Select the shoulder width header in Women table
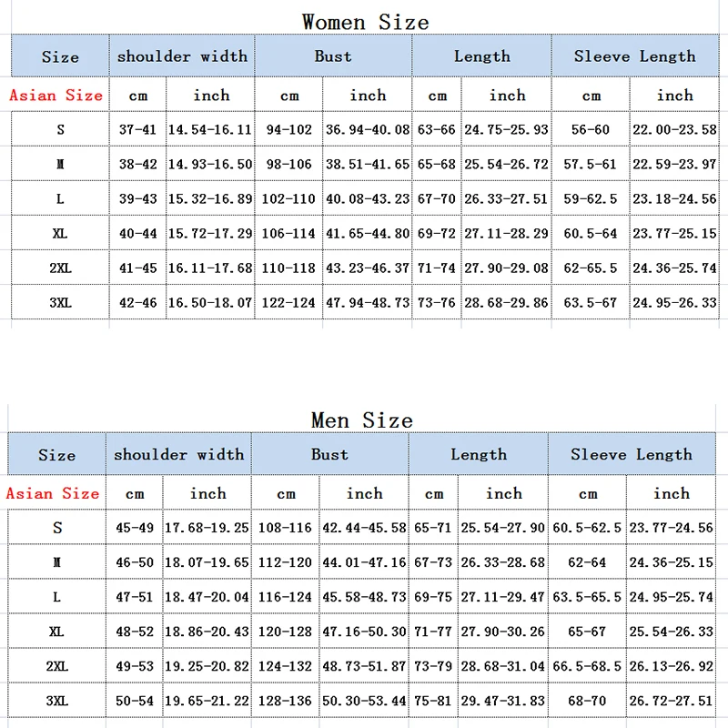The width and height of the screenshot is (728, 728). point(182,56)
